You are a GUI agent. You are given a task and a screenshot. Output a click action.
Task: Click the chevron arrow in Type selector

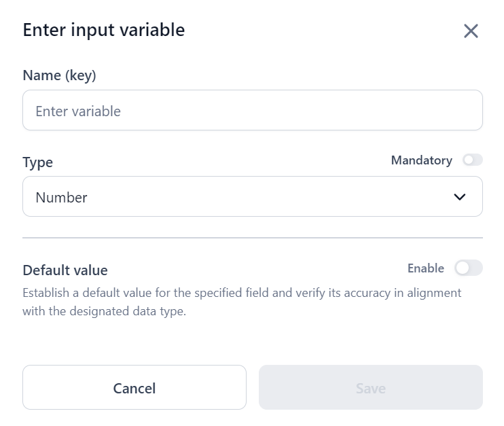pyautogui.click(x=460, y=197)
